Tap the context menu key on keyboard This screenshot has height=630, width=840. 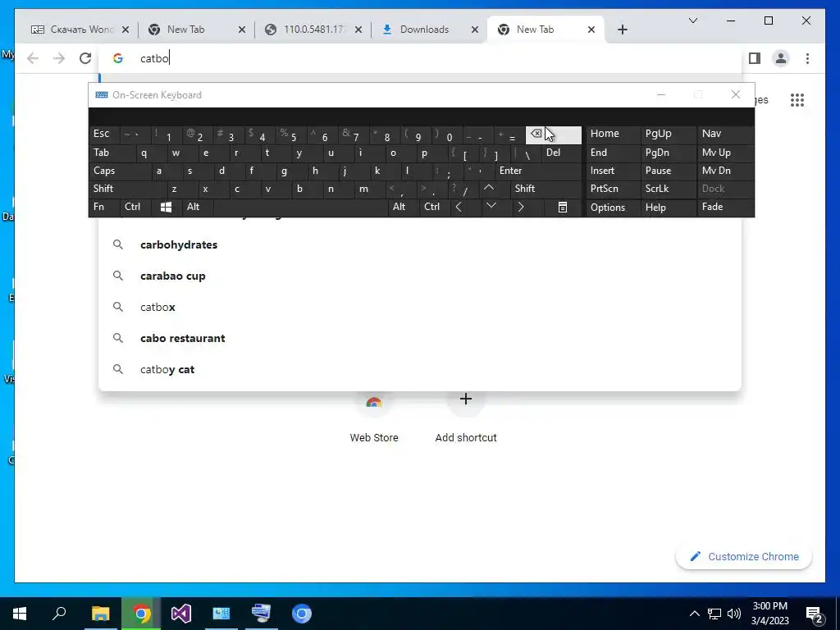pos(563,207)
